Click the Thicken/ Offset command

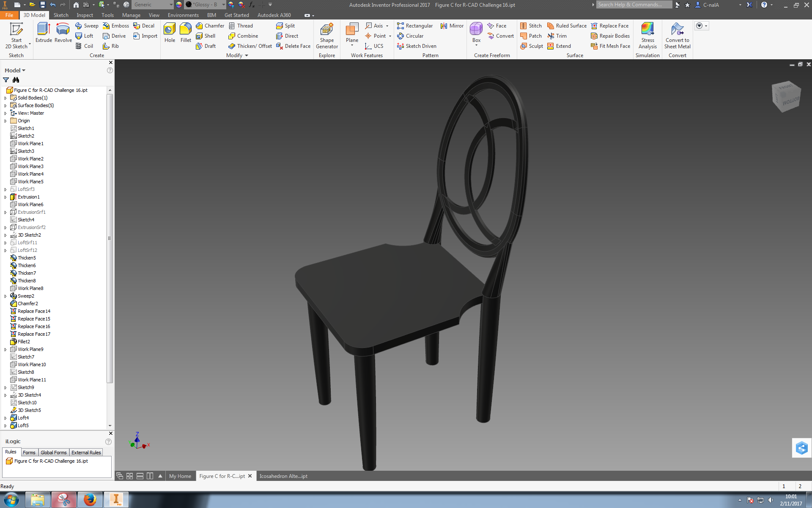point(250,46)
